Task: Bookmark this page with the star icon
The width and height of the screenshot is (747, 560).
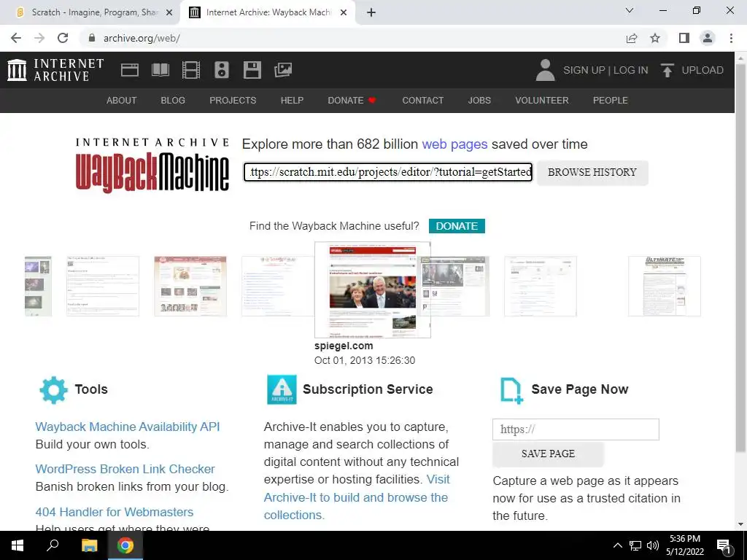Action: coord(655,38)
